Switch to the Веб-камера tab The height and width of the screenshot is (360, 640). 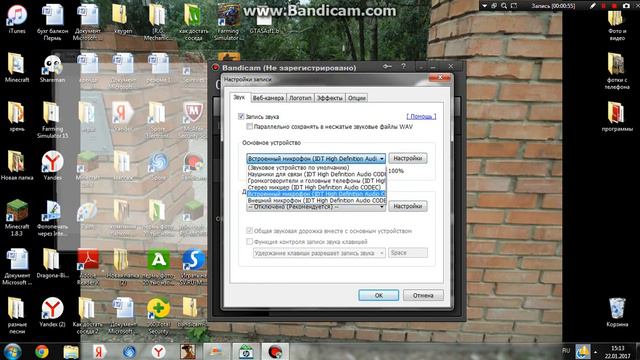point(268,98)
